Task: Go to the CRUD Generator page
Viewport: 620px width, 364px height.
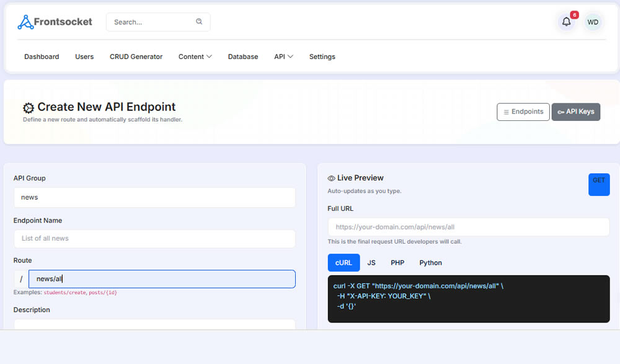Action: [136, 56]
